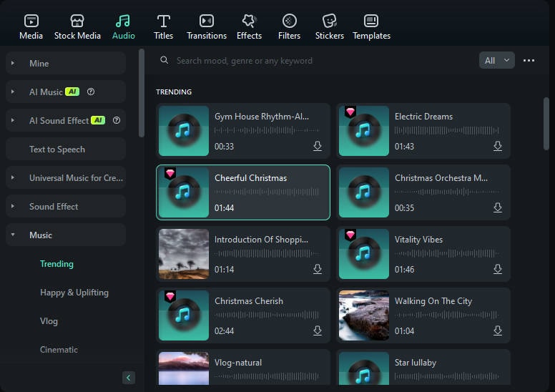555x392 pixels.
Task: Click the Star lullaby thumbnail
Action: pyautogui.click(x=364, y=368)
